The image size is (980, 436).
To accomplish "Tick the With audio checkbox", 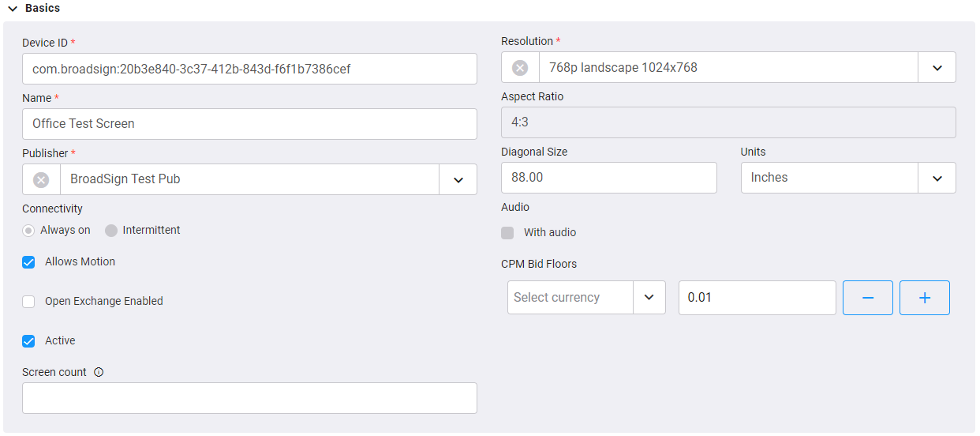I will [507, 233].
